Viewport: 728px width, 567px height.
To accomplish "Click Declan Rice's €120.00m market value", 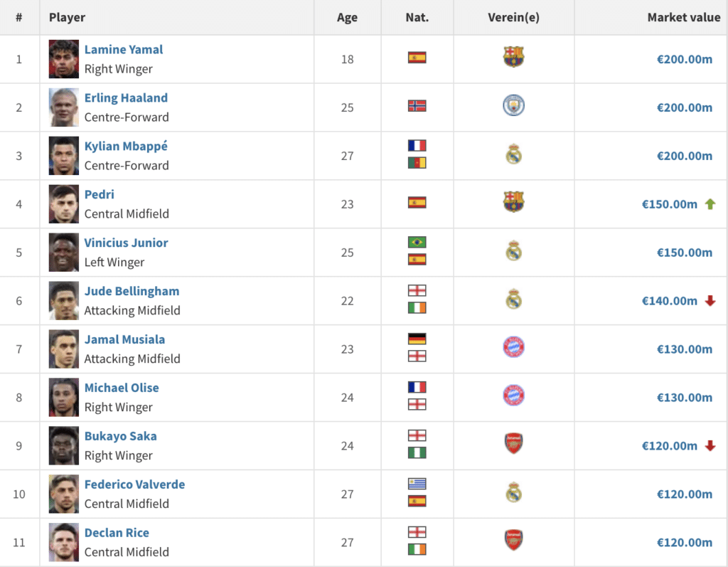I will (684, 542).
